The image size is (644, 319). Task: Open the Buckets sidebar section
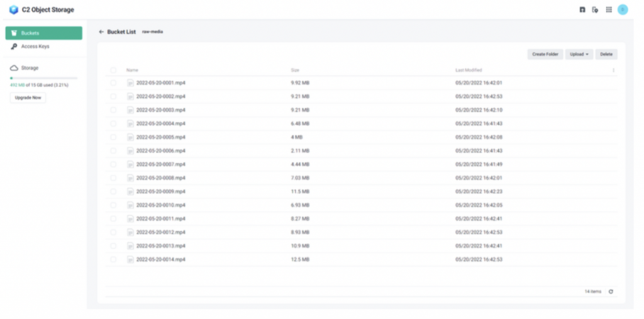click(43, 33)
